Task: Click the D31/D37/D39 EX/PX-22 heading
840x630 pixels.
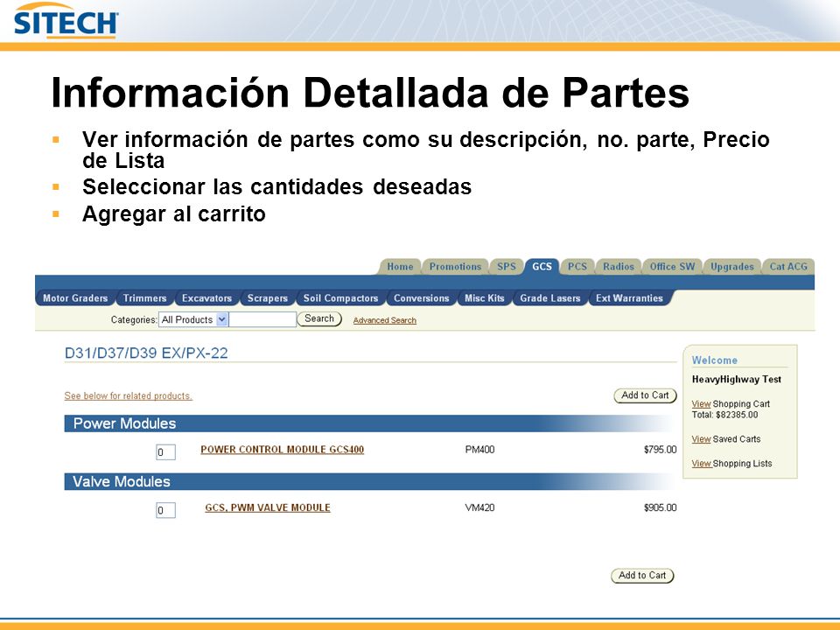Action: tap(146, 353)
